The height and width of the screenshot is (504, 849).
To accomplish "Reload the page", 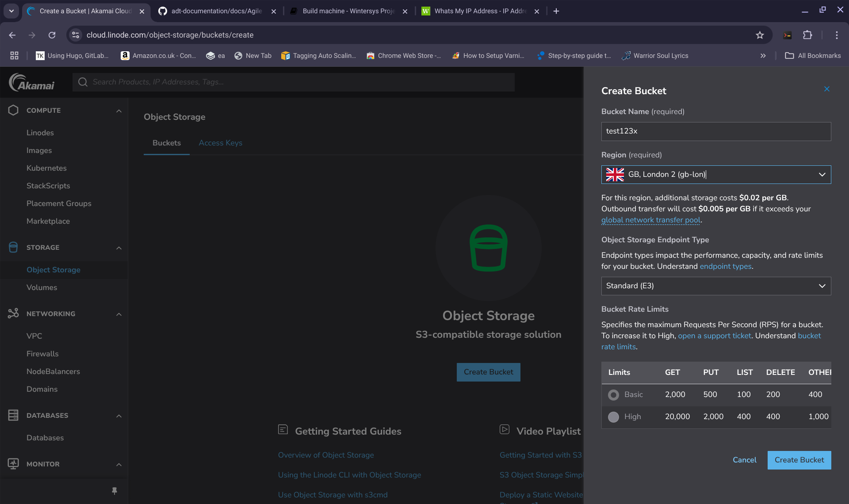I will (x=52, y=35).
